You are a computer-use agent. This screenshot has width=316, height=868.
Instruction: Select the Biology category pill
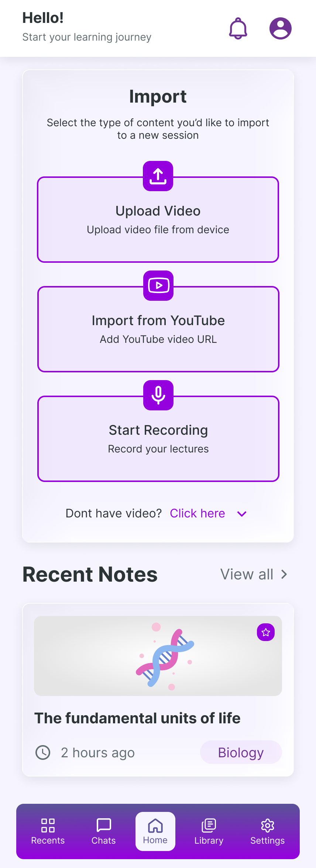coord(241,752)
